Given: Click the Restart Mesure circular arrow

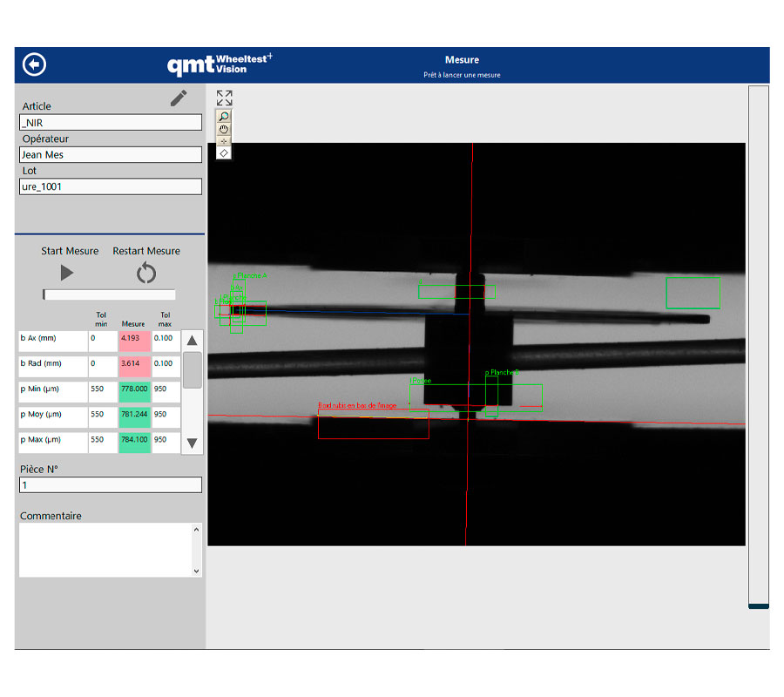Looking at the screenshot, I should pos(146,274).
